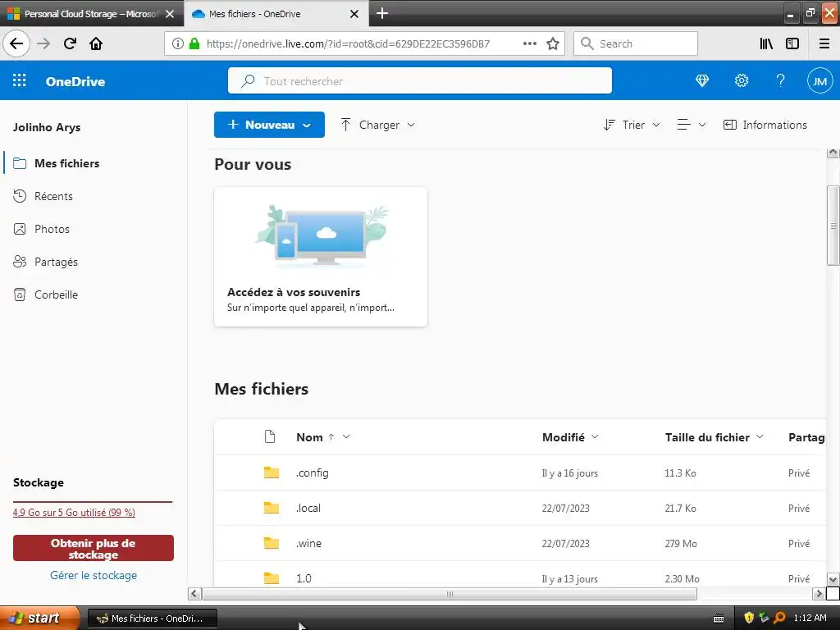This screenshot has width=840, height=630.
Task: Click Obtenir plus de stockage button
Action: pos(94,548)
